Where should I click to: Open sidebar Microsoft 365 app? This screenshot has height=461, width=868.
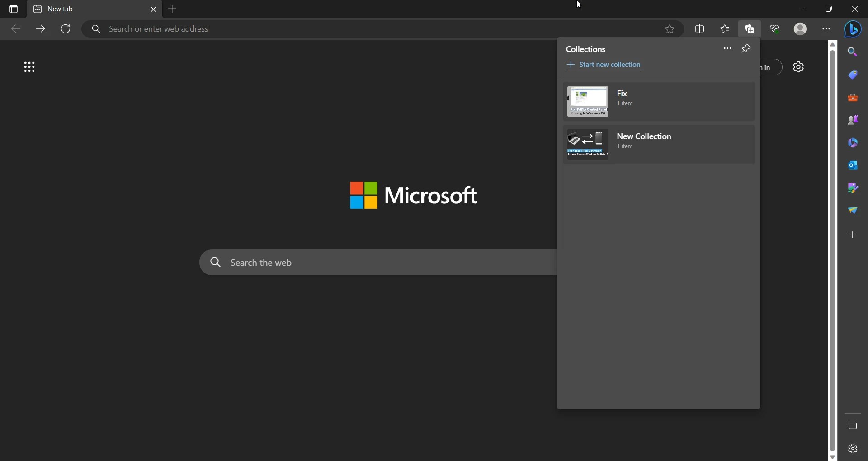coord(854,143)
